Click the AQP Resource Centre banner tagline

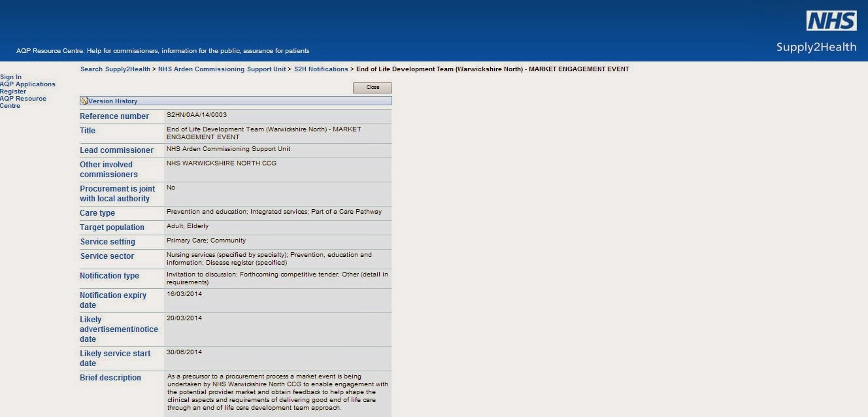click(163, 51)
